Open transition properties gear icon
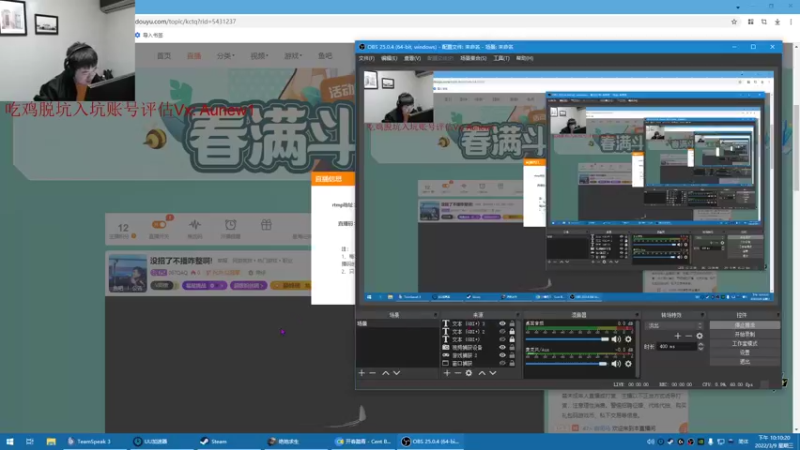 click(x=699, y=336)
